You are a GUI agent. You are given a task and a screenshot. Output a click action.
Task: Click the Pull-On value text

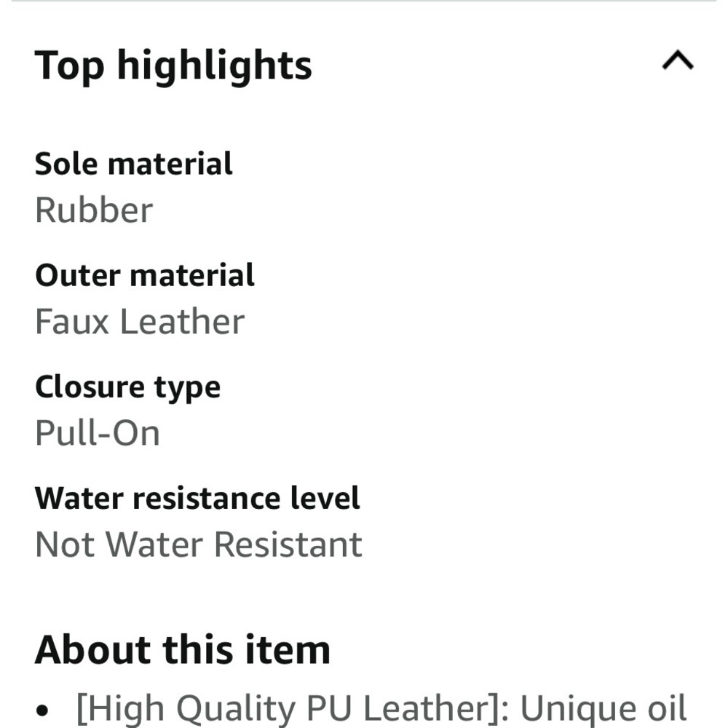click(98, 433)
